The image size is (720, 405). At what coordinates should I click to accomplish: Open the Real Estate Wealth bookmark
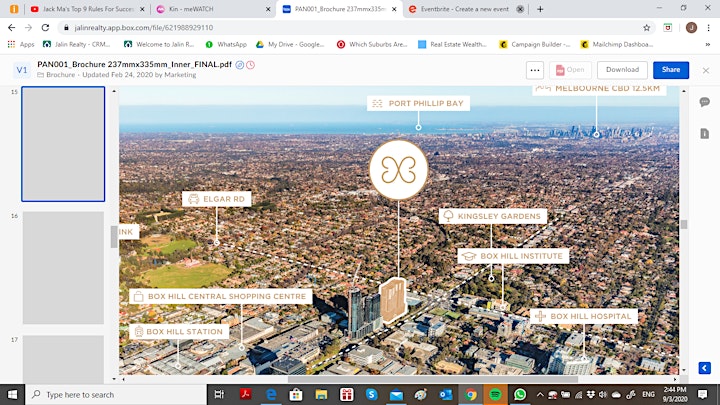(453, 45)
